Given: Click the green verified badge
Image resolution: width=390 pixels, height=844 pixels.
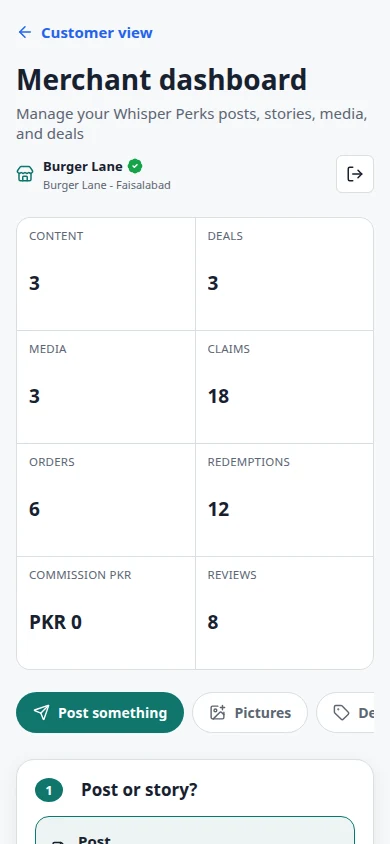Looking at the screenshot, I should pyautogui.click(x=135, y=166).
